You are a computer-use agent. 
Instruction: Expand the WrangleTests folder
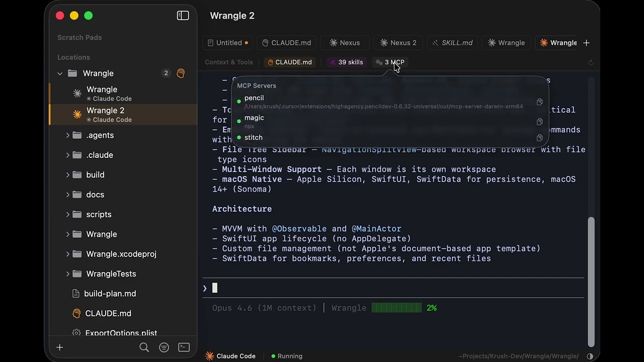[x=67, y=274]
